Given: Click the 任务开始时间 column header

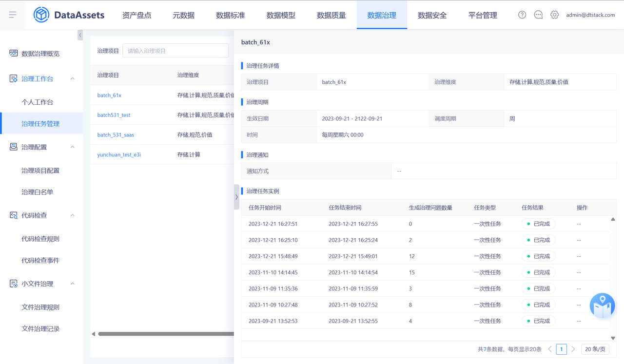Looking at the screenshot, I should (265, 208).
